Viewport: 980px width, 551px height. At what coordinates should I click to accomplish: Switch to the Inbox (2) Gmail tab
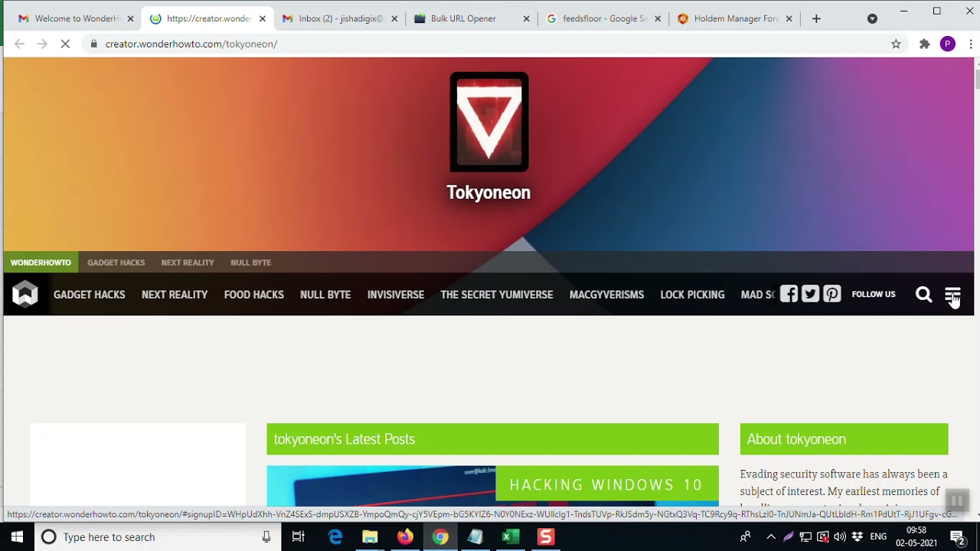(x=340, y=18)
